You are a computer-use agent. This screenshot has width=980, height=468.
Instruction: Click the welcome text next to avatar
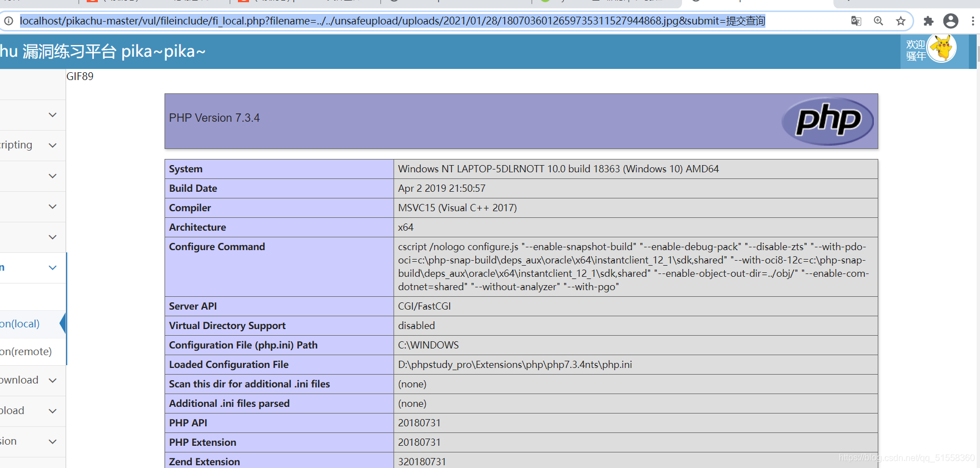916,51
